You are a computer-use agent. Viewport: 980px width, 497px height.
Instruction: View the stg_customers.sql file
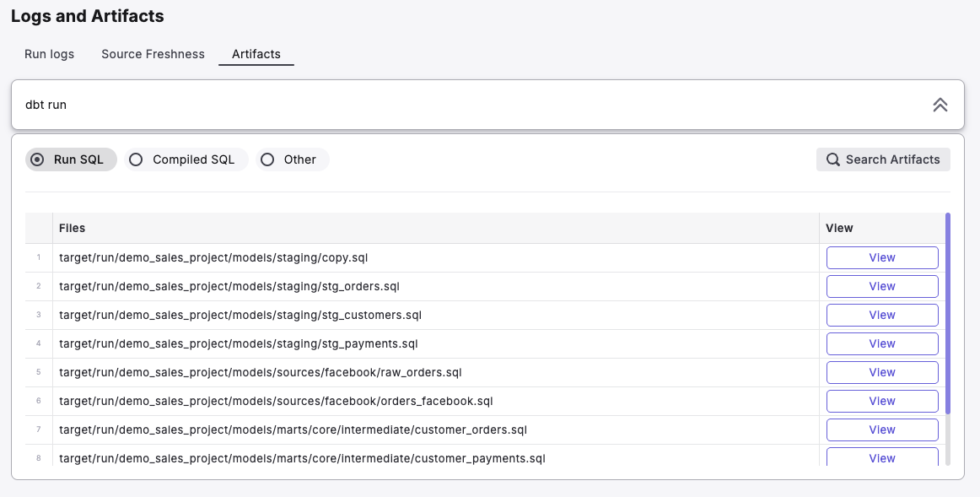pos(881,315)
